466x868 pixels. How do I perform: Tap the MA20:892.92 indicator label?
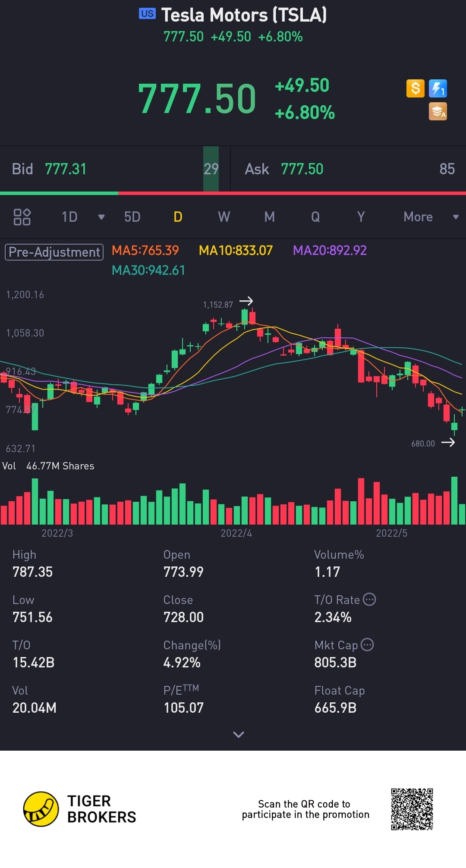click(x=330, y=250)
